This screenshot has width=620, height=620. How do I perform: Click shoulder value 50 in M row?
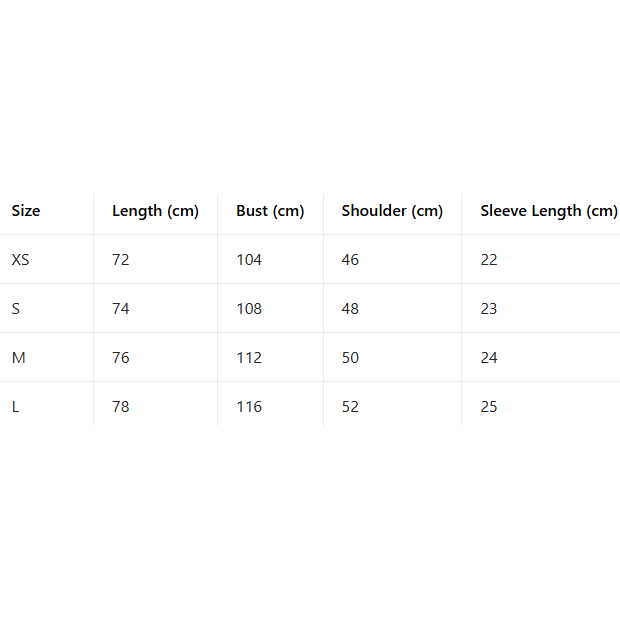tap(350, 358)
